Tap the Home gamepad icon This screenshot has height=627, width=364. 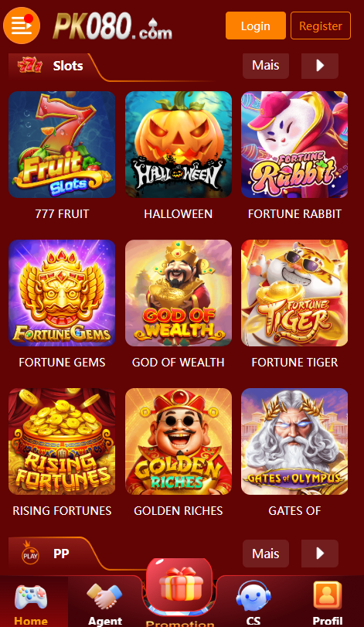tap(31, 598)
